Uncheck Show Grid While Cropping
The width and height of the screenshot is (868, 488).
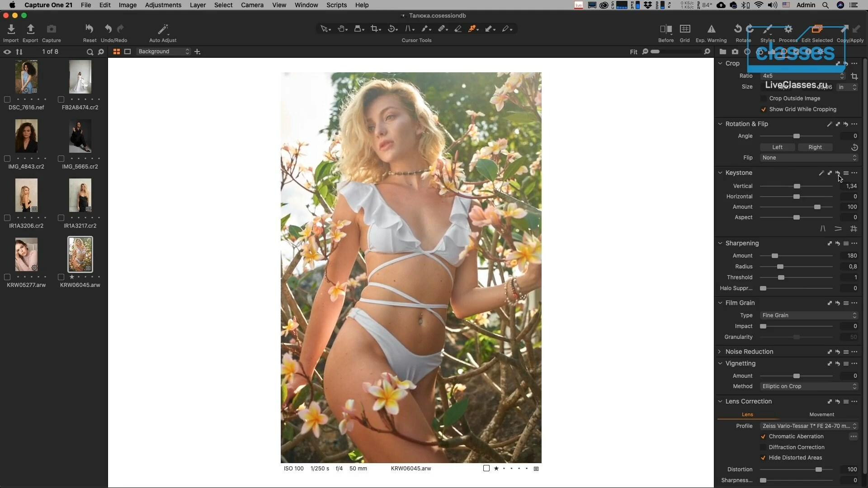[x=764, y=109]
